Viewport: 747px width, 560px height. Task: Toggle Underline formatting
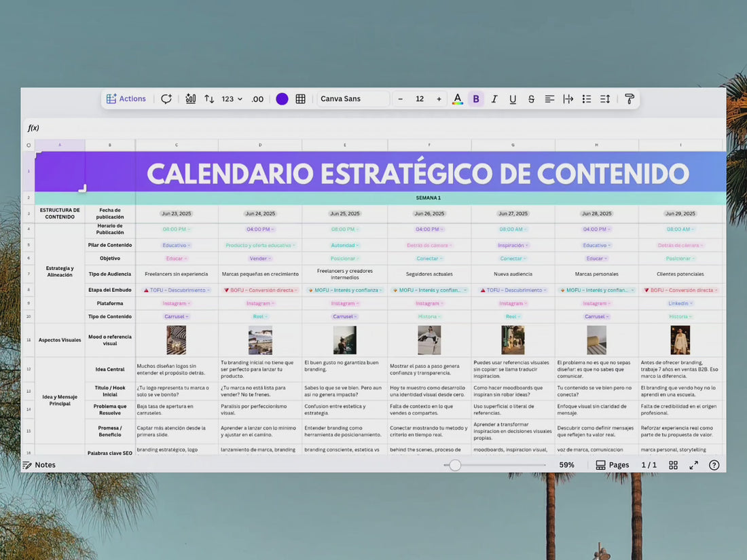click(513, 98)
